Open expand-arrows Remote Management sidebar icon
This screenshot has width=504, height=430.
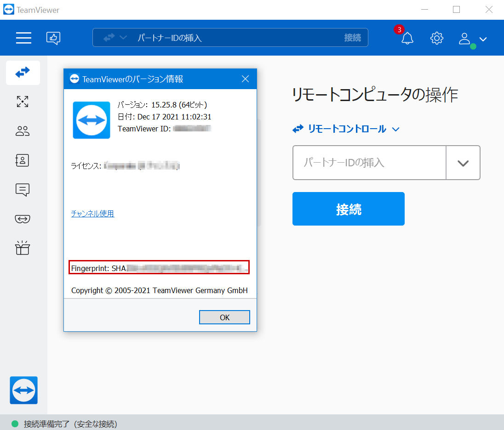[x=23, y=102]
